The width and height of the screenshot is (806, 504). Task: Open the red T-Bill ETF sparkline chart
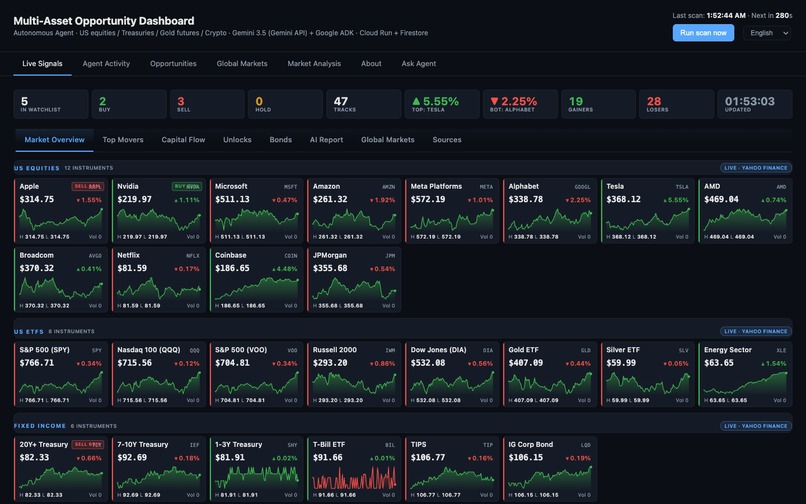tap(354, 478)
